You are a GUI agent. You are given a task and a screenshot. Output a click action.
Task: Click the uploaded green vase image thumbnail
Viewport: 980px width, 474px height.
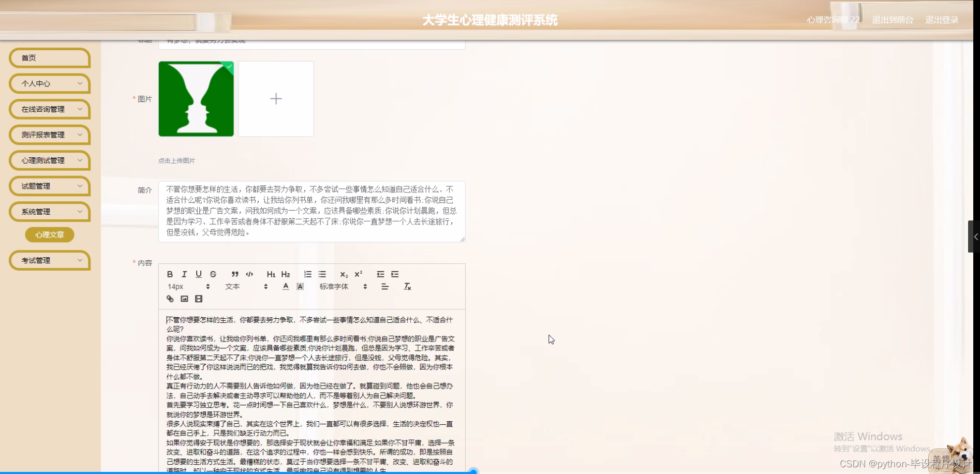[x=196, y=98]
